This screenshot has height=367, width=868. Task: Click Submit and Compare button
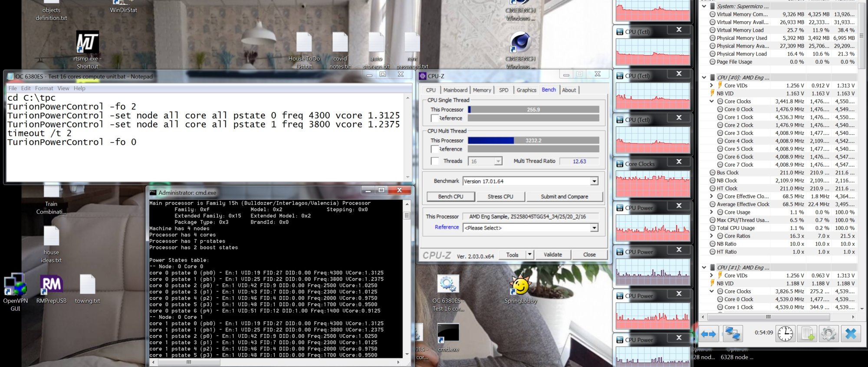tap(565, 197)
